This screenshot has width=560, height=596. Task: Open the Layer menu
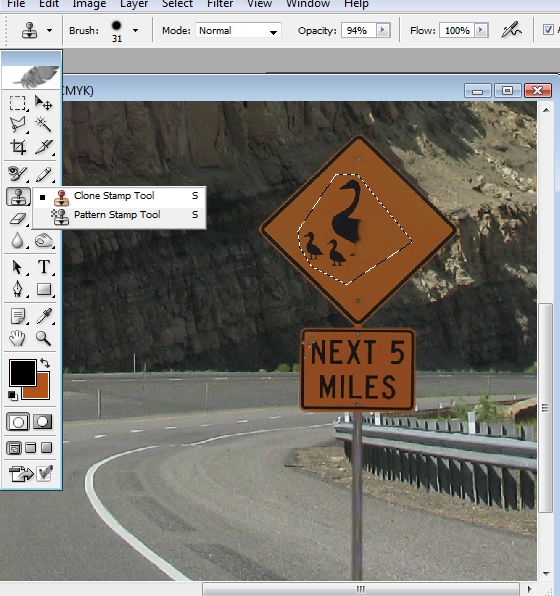pos(134,4)
